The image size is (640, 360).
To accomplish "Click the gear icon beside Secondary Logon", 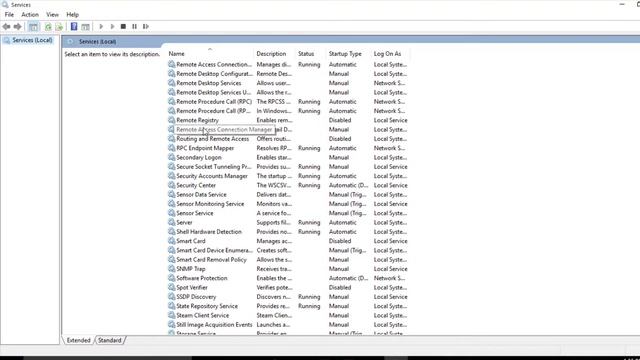I will click(x=172, y=157).
